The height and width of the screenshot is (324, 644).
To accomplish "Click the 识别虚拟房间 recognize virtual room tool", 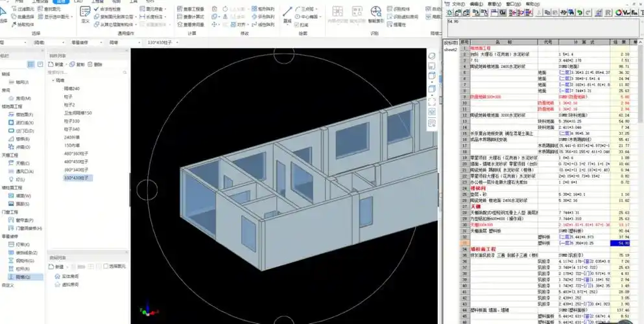I will click(x=403, y=17).
